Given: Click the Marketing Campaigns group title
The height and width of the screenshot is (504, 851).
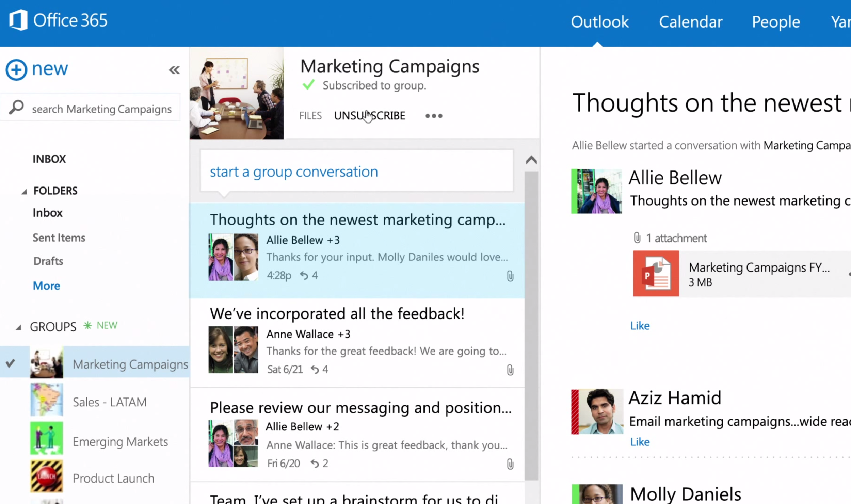Looking at the screenshot, I should tap(390, 67).
